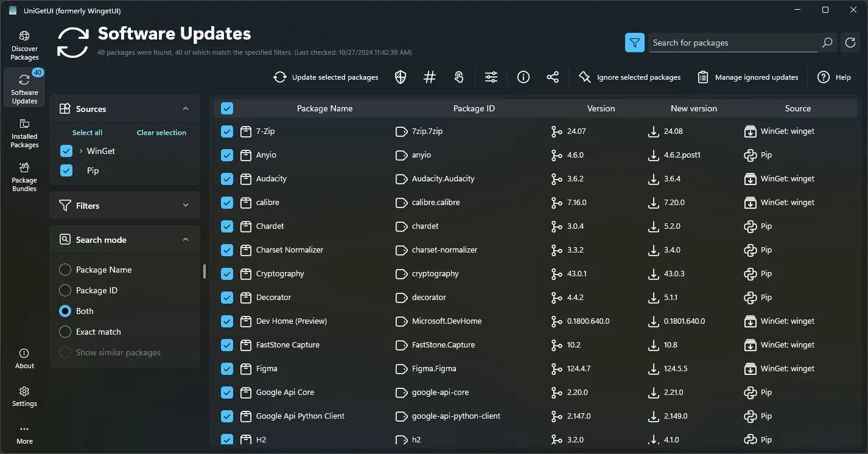Image resolution: width=868 pixels, height=454 pixels.
Task: Open the About page
Action: tap(24, 358)
